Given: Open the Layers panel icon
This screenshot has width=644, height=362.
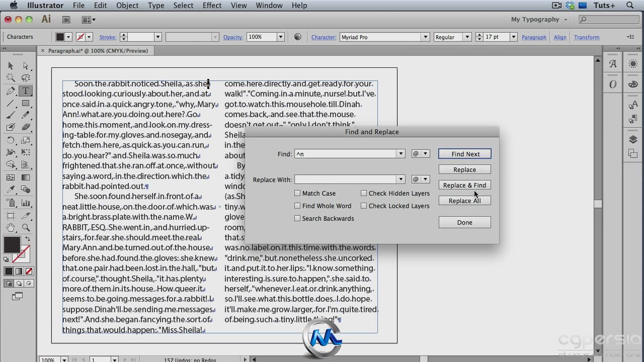Looking at the screenshot, I should [x=633, y=140].
